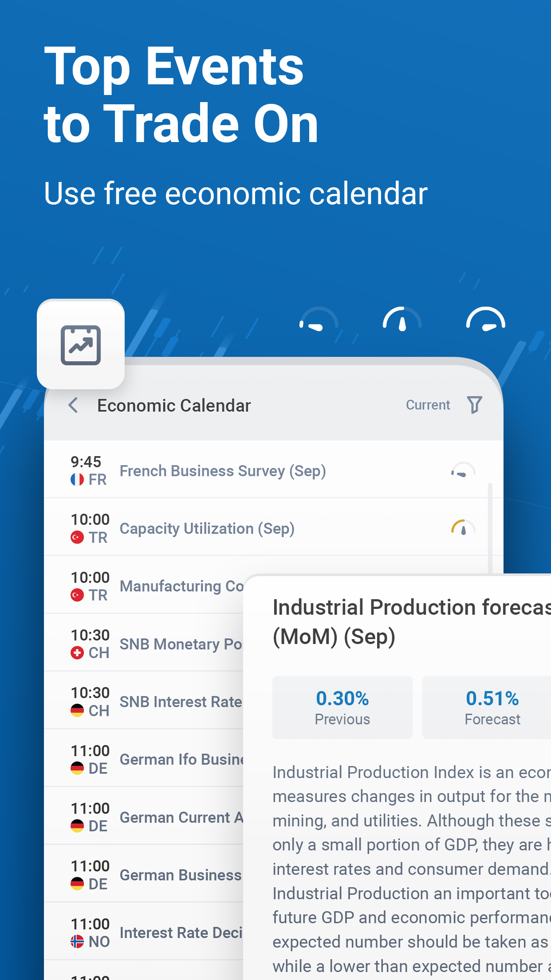Open German Current Assessment event row
551x980 pixels.
tap(181, 817)
